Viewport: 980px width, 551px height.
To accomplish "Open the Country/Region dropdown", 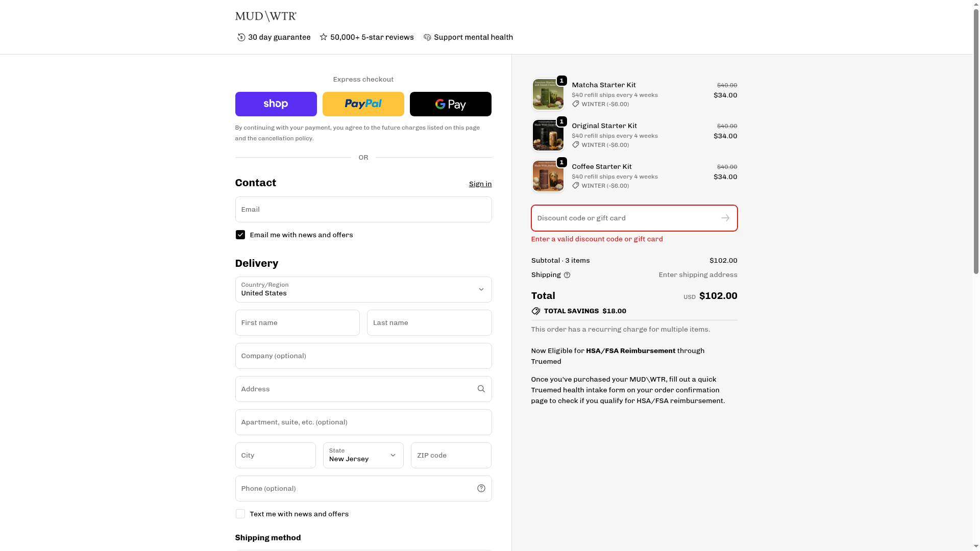I will [x=363, y=289].
